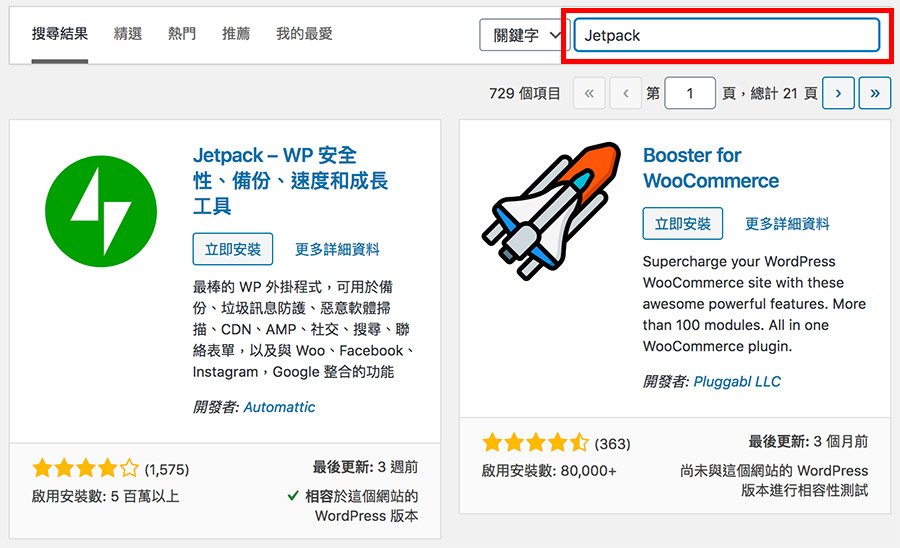Go to first page of results
Viewport: 900px width, 548px height.
(589, 93)
